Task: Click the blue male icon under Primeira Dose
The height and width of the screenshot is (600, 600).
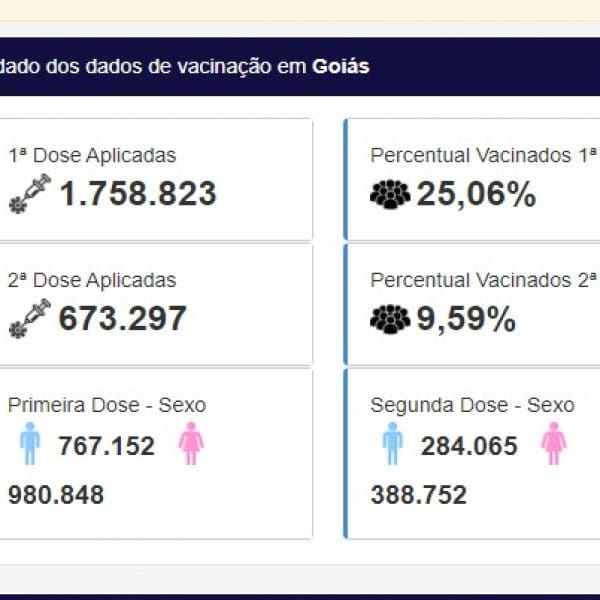Action: click(30, 444)
